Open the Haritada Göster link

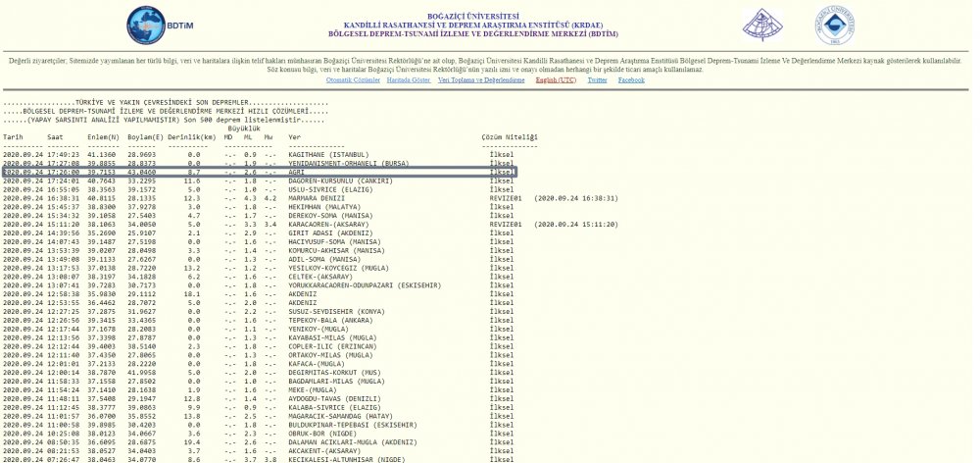[410, 79]
